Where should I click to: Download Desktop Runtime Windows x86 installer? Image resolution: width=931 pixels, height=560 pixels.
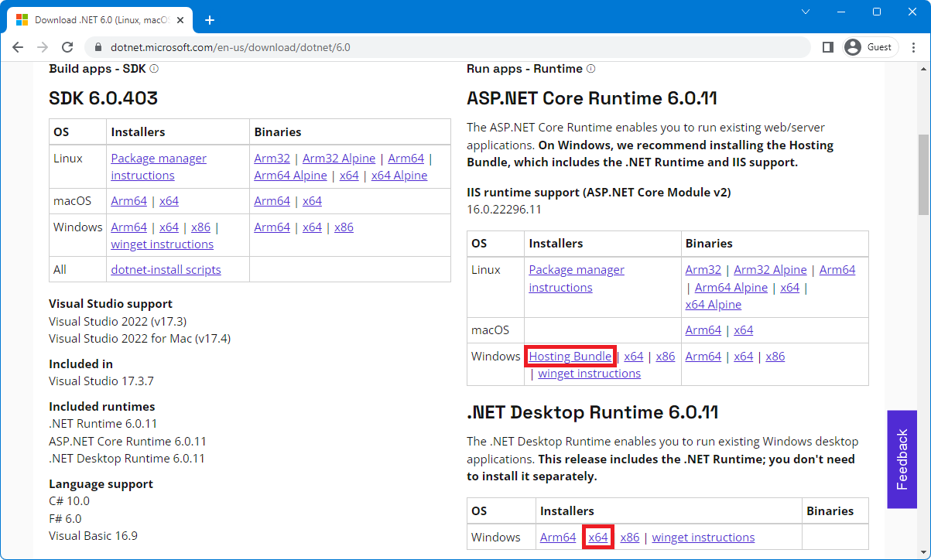[630, 537]
